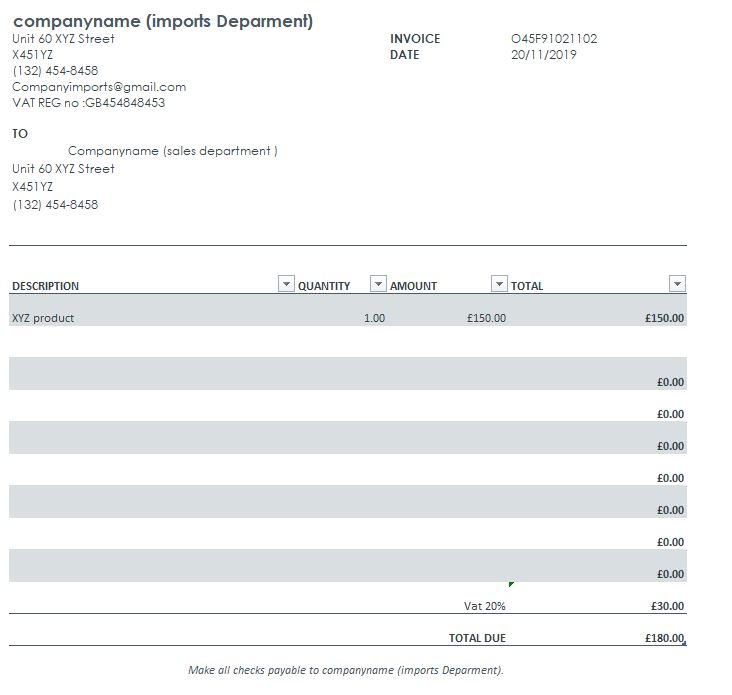Open the TOTAL column filter dropdown
The height and width of the screenshot is (695, 732).
pos(677,283)
